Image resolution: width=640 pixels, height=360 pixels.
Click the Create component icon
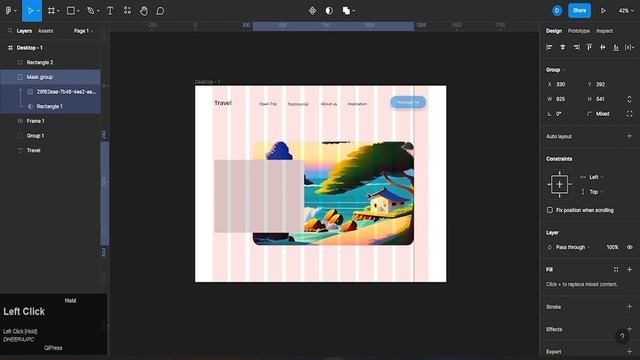click(312, 11)
